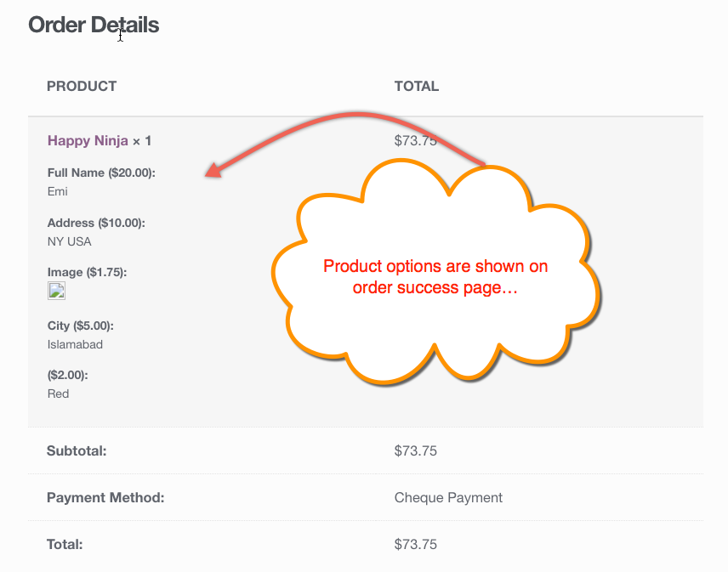Click the final Total row label
728x572 pixels.
(65, 544)
